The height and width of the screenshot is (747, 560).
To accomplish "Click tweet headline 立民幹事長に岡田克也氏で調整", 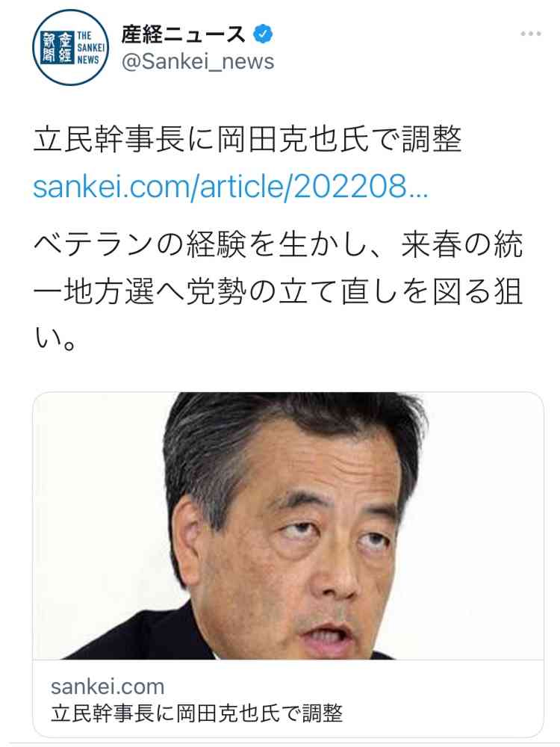I will 248,140.
